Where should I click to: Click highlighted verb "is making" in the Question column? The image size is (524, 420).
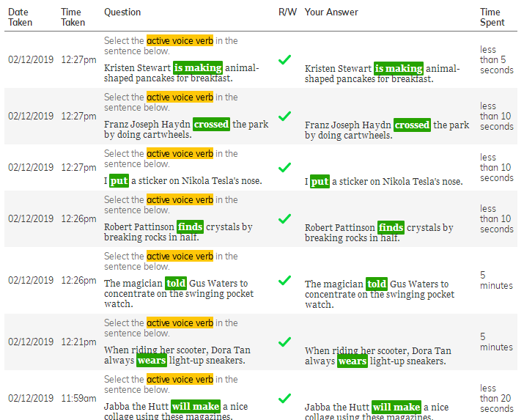pyautogui.click(x=198, y=68)
